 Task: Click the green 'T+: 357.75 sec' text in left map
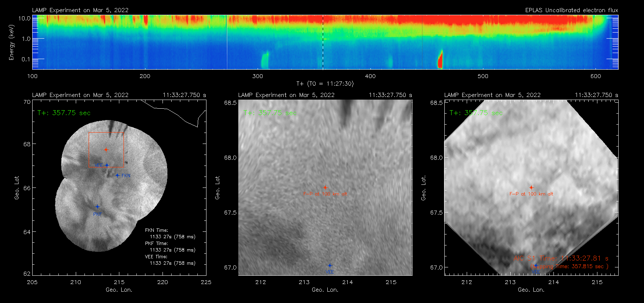64,113
